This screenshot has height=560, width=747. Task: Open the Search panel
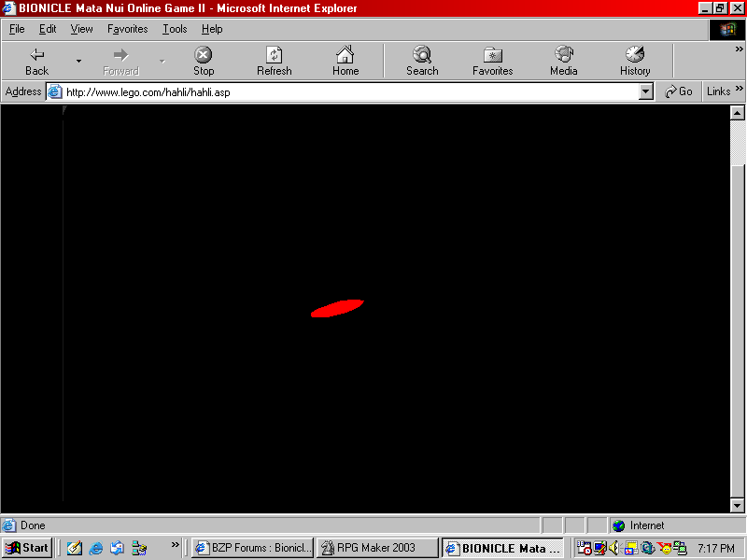point(422,60)
